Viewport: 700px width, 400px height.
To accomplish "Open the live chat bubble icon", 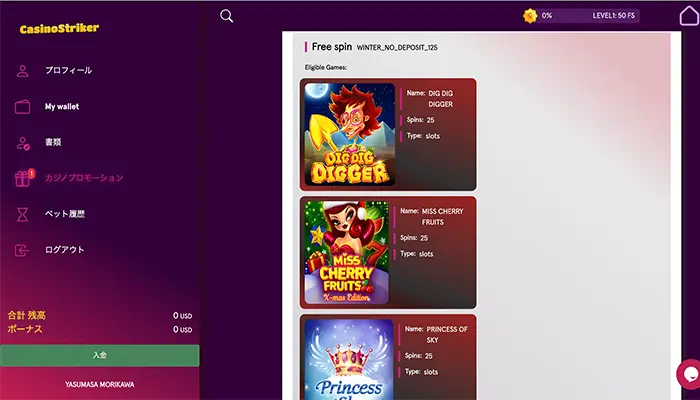I will pyautogui.click(x=689, y=374).
